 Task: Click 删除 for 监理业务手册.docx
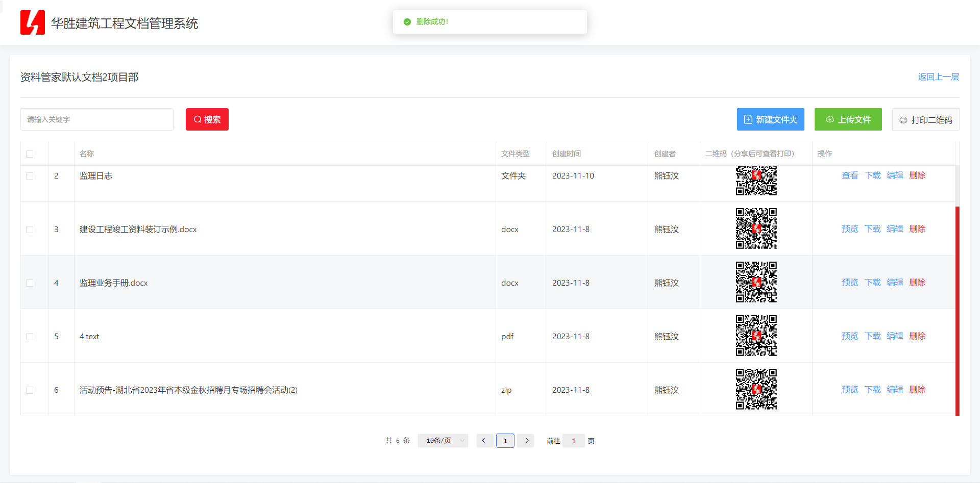tap(917, 283)
